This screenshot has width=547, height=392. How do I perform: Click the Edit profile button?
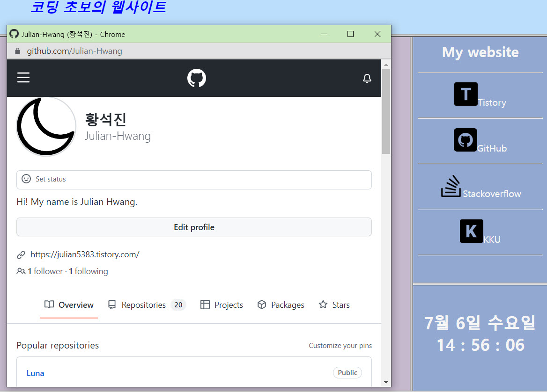click(194, 227)
